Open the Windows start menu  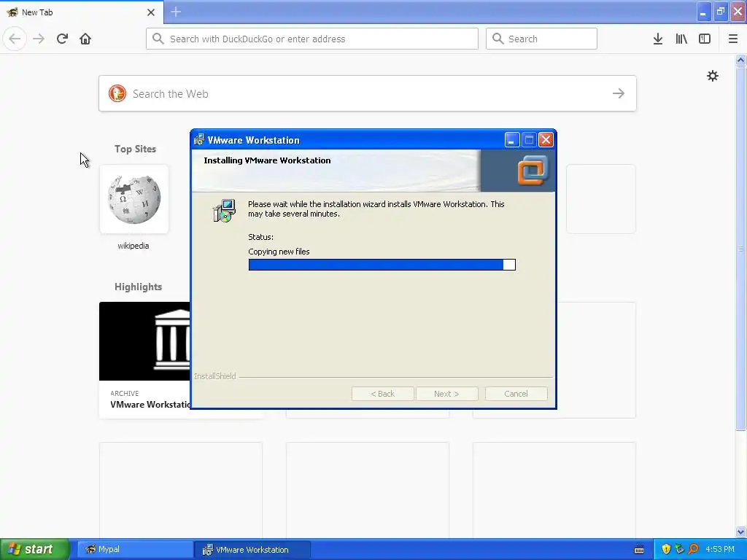pyautogui.click(x=35, y=549)
